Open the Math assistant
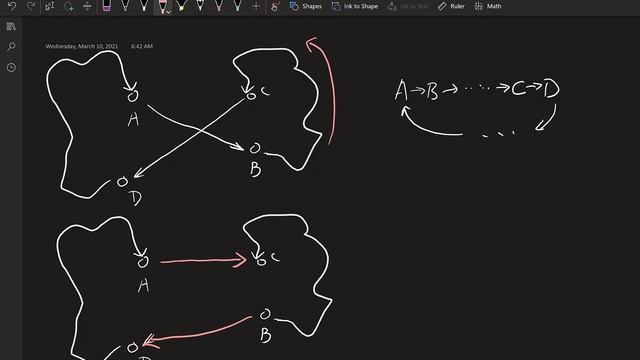The height and width of the screenshot is (360, 640). coord(488,6)
